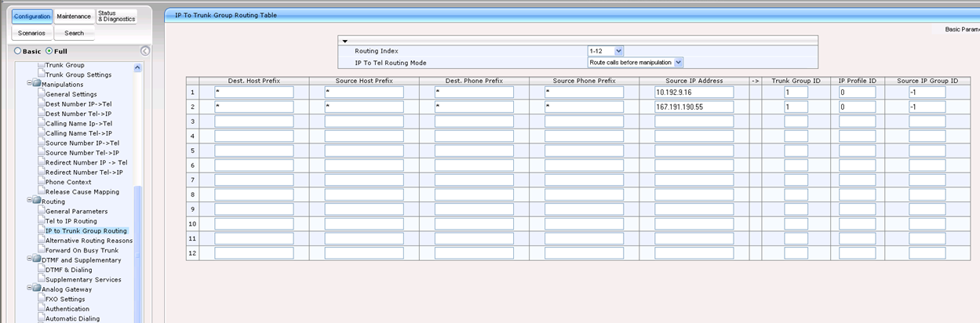The image size is (980, 323).
Task: Collapse the black triangle above Routing Index
Action: click(344, 40)
